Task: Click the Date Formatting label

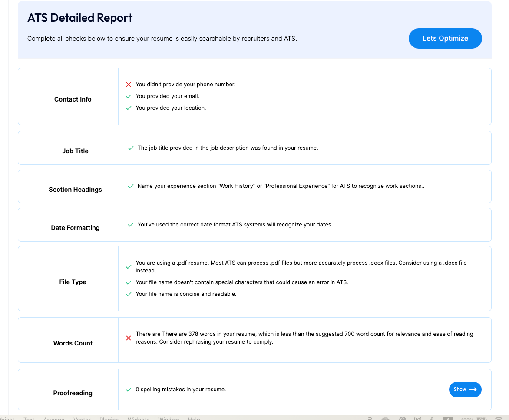Action: click(x=75, y=228)
